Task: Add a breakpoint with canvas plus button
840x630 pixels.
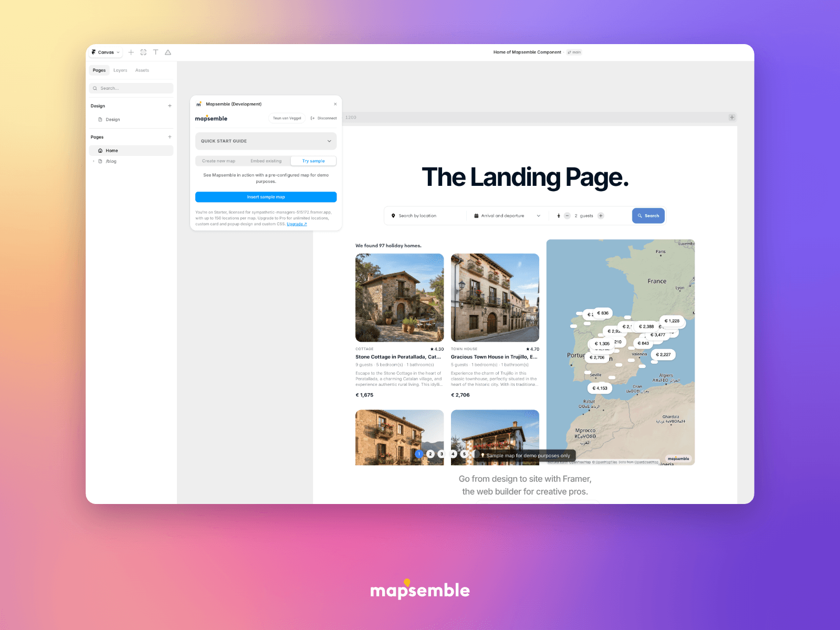Action: click(732, 118)
